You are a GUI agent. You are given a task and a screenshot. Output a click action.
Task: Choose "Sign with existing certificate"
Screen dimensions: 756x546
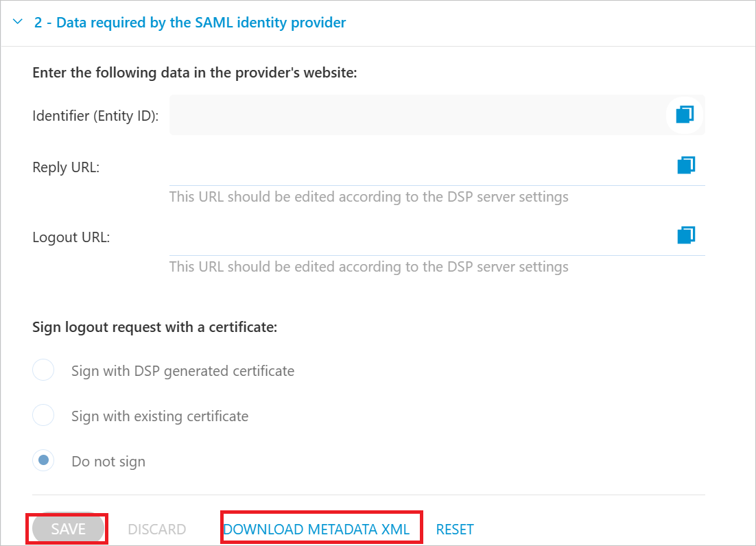[43, 415]
